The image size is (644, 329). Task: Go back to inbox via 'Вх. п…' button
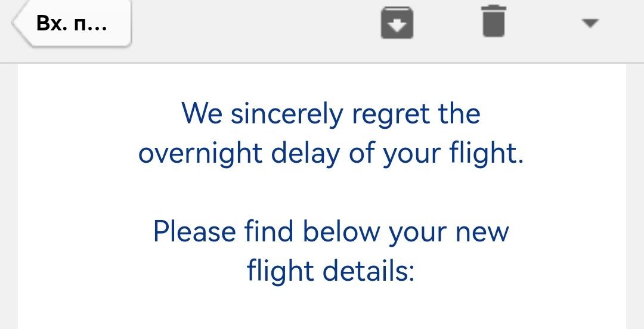(73, 24)
